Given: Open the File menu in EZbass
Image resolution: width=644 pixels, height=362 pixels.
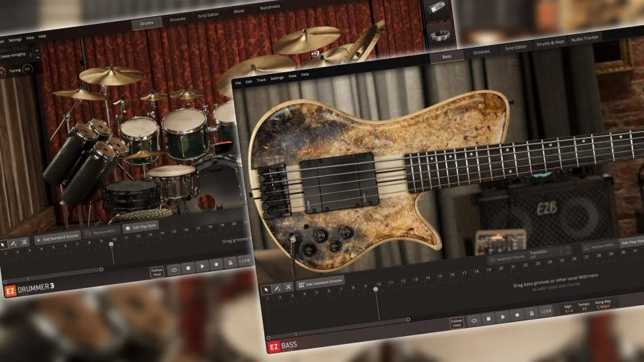Looking at the screenshot, I should (238, 83).
